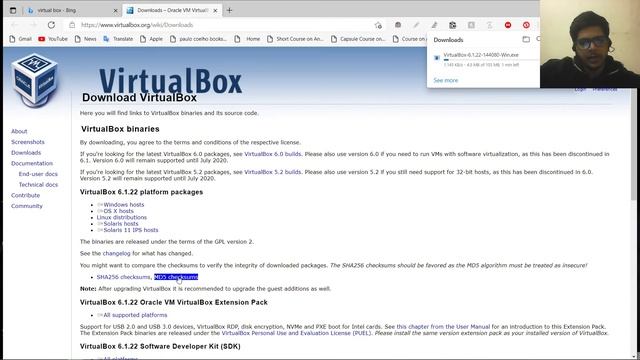Go to About in sidebar

point(19,131)
